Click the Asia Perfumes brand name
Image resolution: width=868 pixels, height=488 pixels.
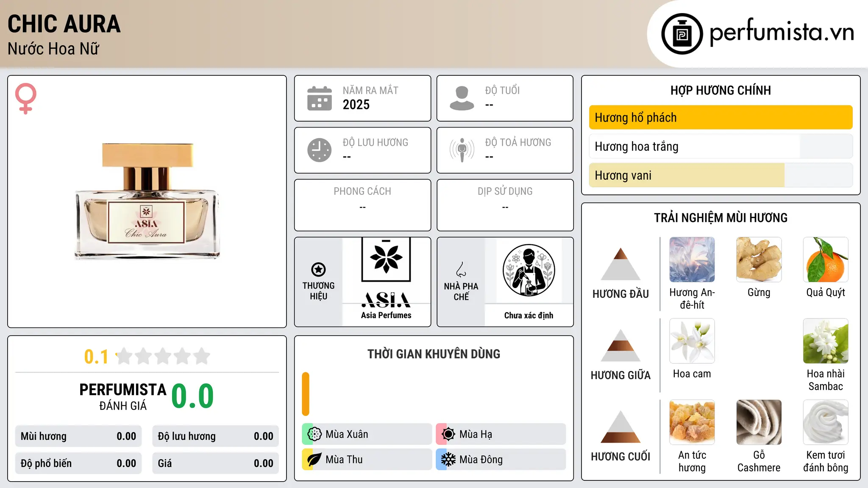386,315
